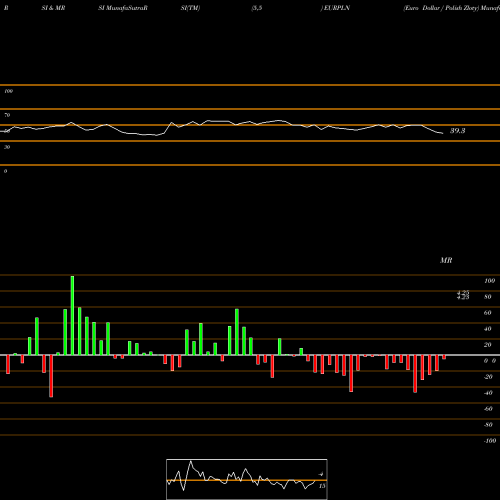Screen dimensions: 500x500
Task: Click the SI MunafaSutraR header text
Action: point(123,8)
